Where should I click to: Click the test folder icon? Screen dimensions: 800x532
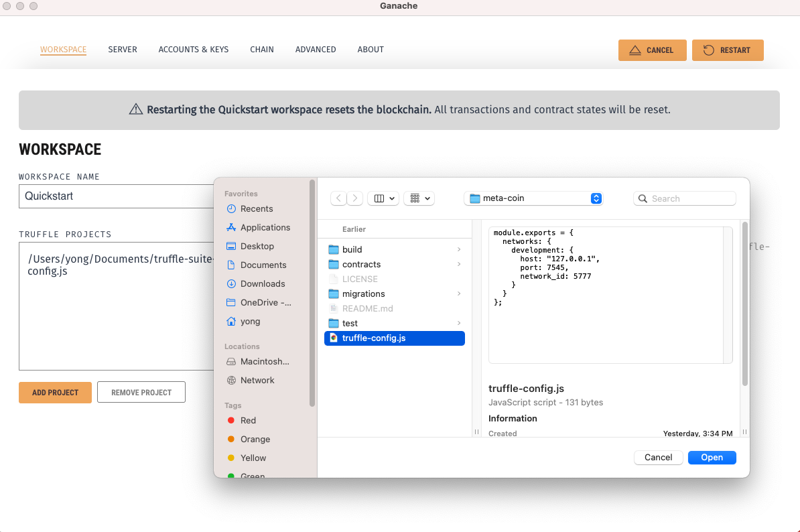[x=334, y=324]
